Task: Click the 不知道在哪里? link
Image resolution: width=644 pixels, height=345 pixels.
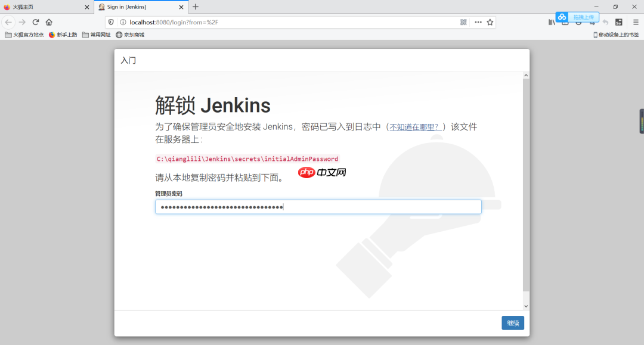Action: click(x=416, y=126)
